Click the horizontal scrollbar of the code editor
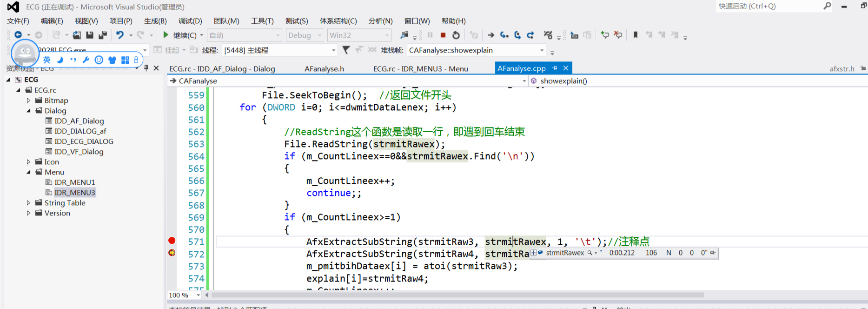This screenshot has width=868, height=309. [457, 295]
